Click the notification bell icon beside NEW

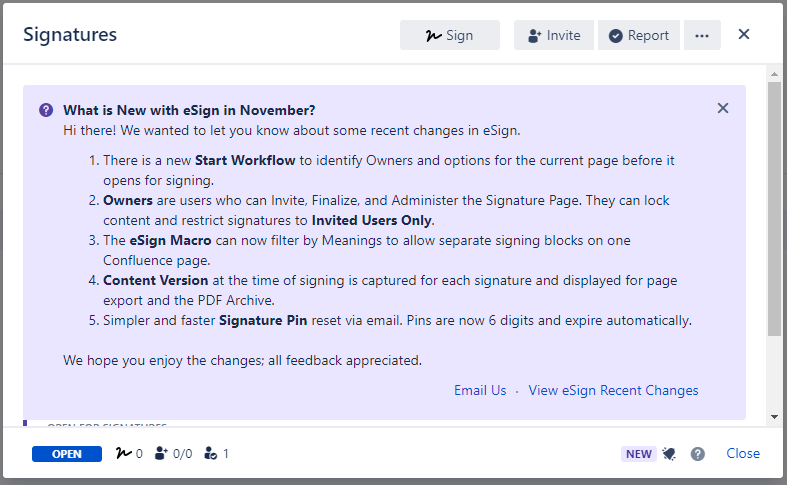669,454
